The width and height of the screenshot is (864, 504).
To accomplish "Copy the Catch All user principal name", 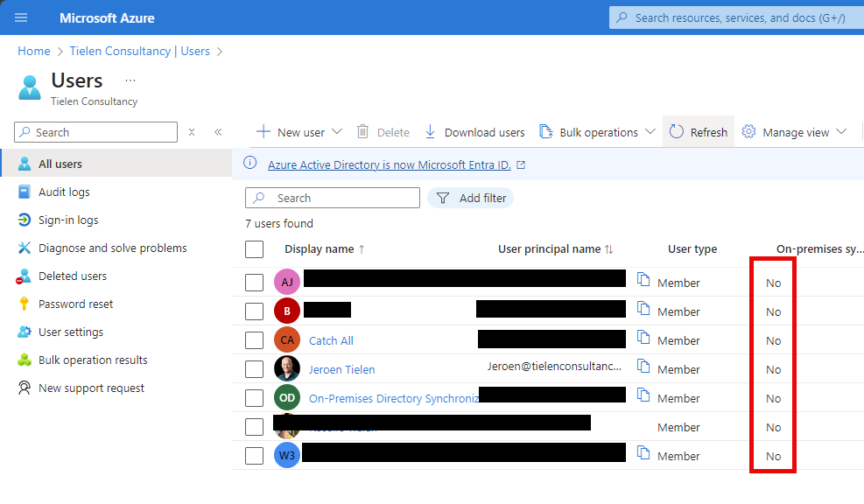I will click(643, 337).
